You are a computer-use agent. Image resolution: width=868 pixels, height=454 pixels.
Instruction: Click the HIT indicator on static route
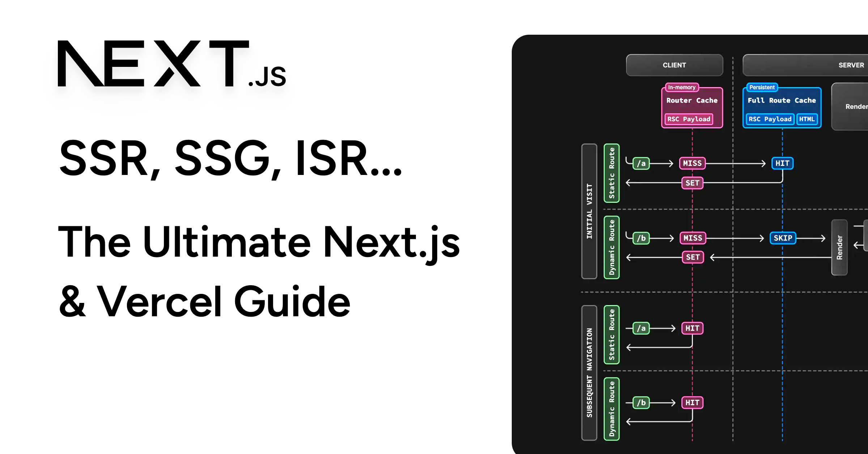pos(782,162)
